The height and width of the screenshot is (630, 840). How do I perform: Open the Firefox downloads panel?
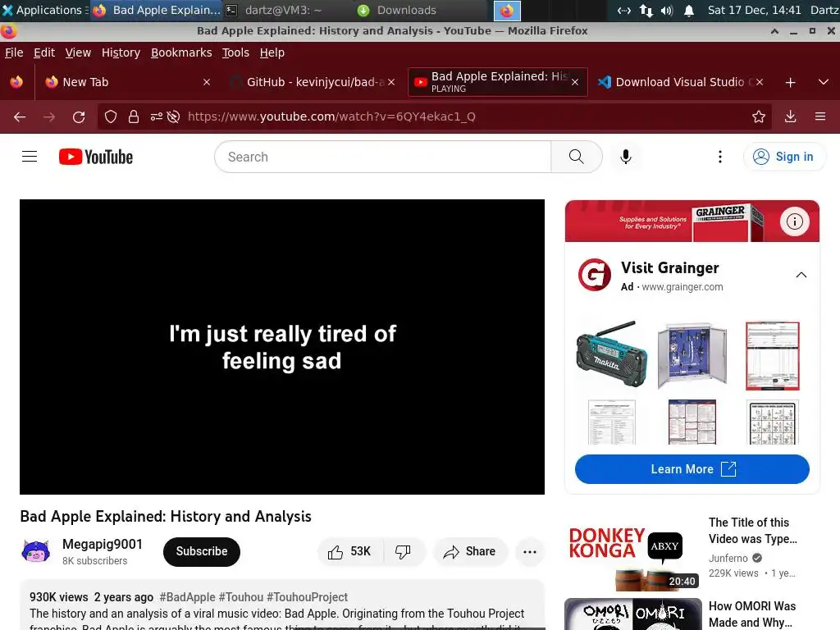[790, 116]
